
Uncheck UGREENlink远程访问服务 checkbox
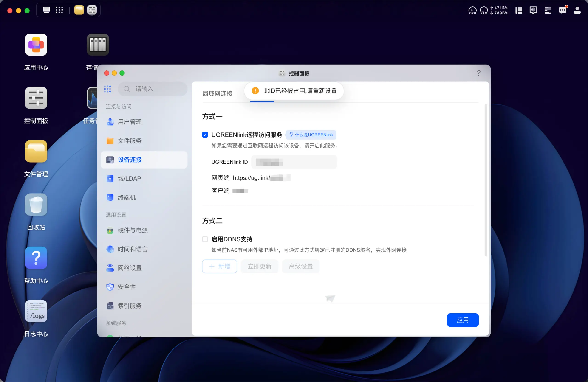(205, 135)
